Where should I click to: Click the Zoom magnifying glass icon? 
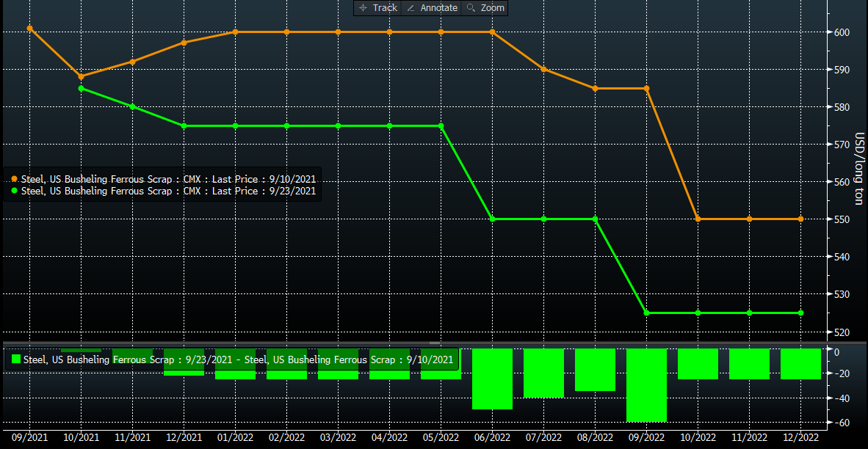coord(471,8)
